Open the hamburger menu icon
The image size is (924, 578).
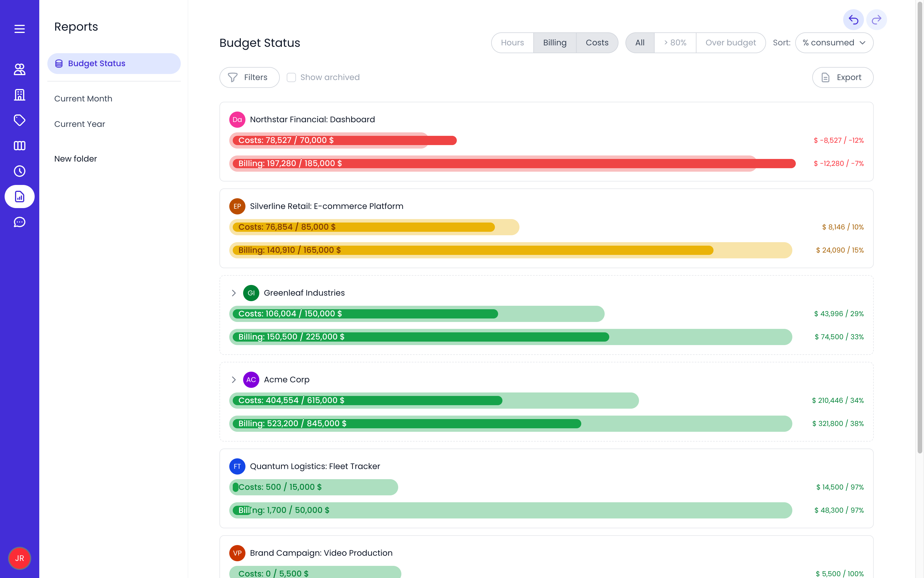tap(19, 29)
